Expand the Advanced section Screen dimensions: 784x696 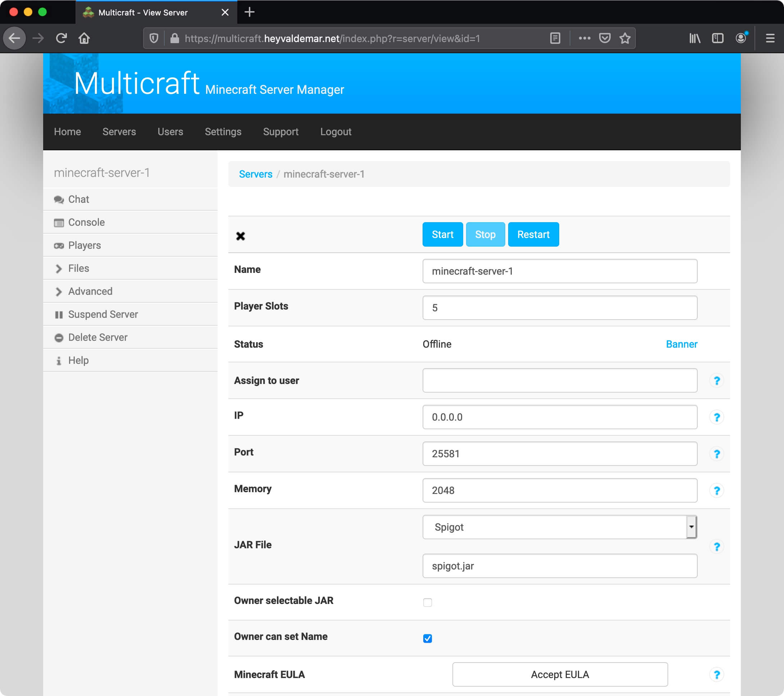coord(90,291)
